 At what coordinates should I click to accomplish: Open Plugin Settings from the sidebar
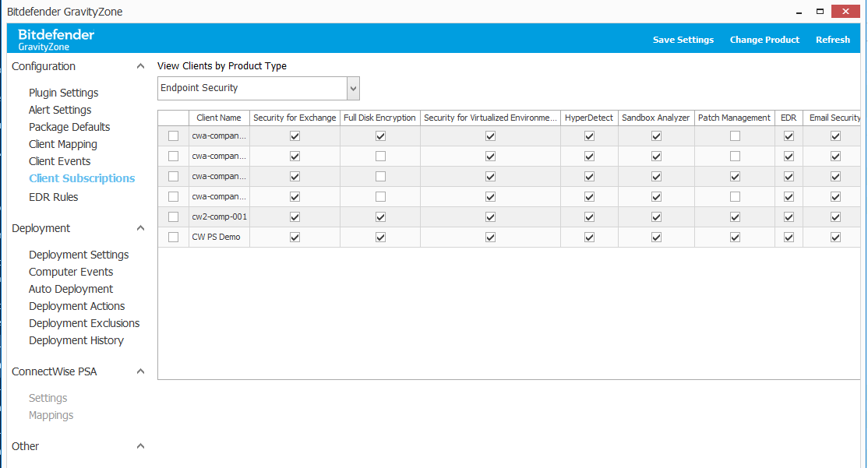coord(62,92)
